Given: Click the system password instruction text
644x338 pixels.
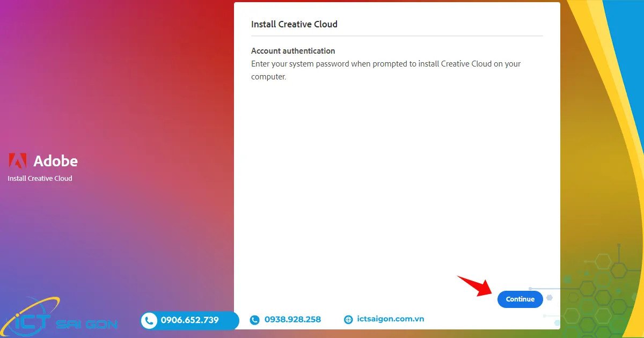Looking at the screenshot, I should coord(385,70).
